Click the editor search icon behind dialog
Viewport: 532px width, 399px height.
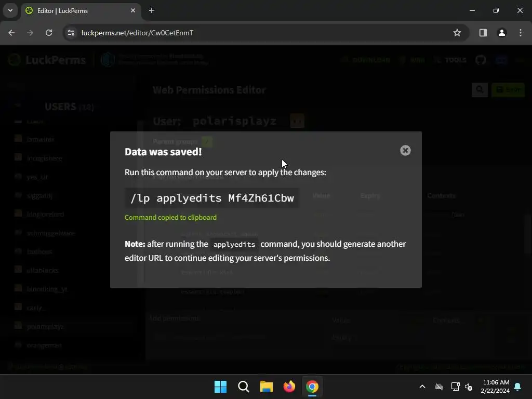click(480, 89)
